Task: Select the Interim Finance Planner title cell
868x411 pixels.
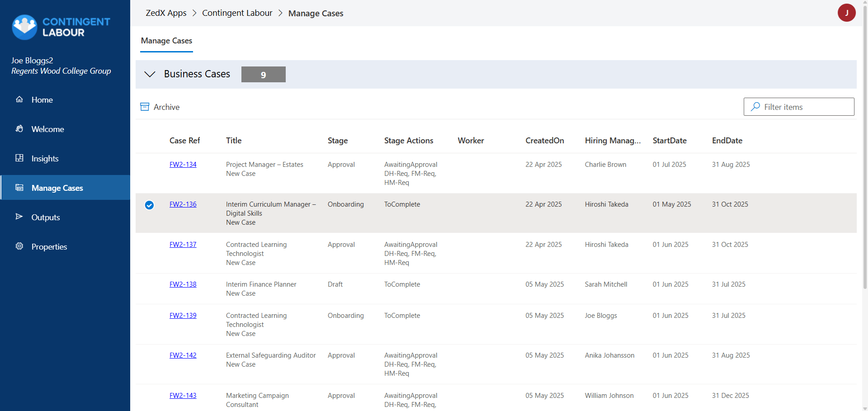Action: coord(261,284)
